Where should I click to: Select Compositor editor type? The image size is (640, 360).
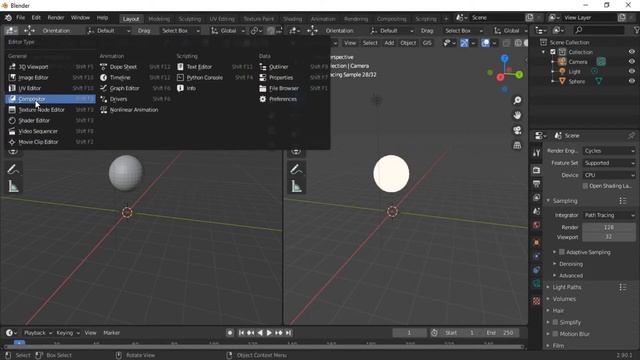click(51, 99)
